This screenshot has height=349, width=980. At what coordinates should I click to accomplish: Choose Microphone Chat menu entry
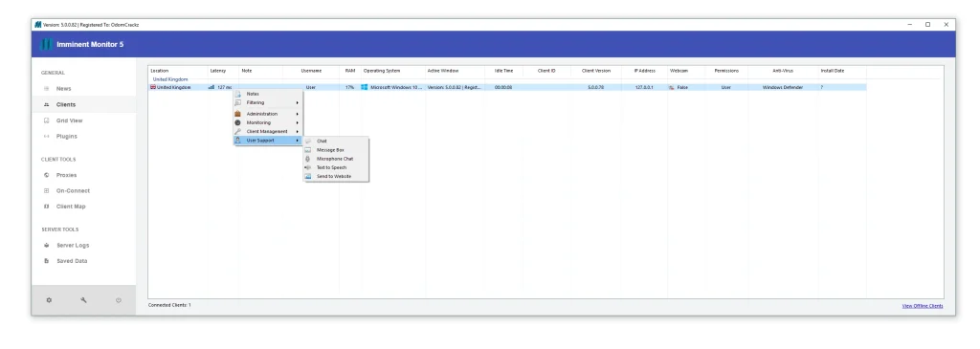pyautogui.click(x=336, y=159)
